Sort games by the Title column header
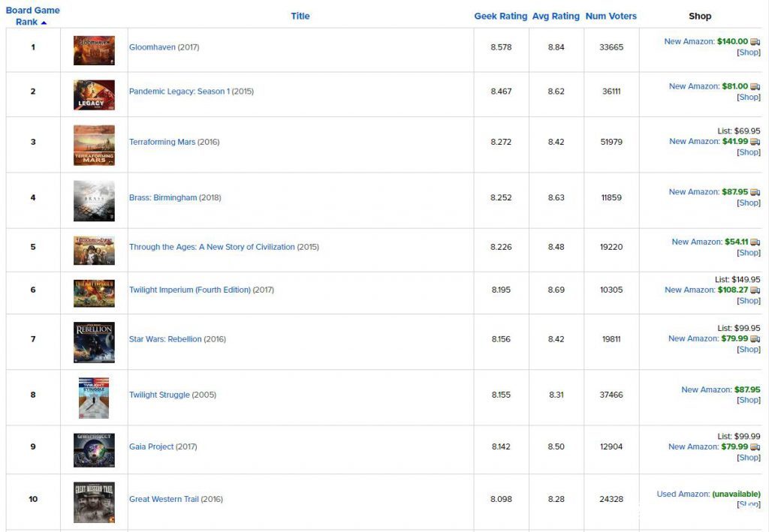Image resolution: width=769 pixels, height=532 pixels. click(300, 16)
